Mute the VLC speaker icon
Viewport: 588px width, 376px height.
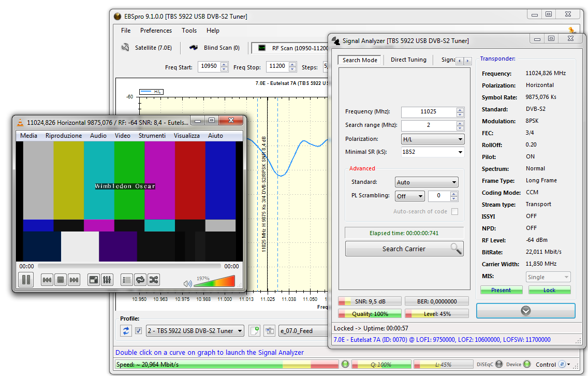(187, 283)
